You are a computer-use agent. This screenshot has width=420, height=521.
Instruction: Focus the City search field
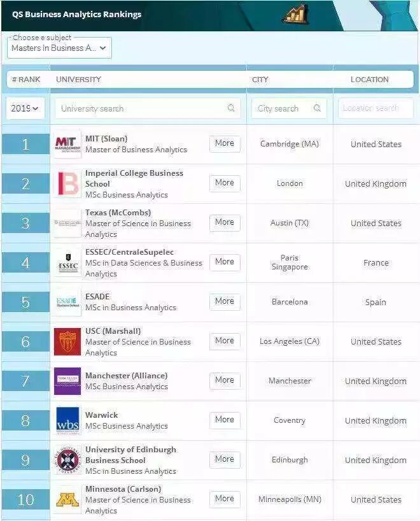[x=289, y=108]
